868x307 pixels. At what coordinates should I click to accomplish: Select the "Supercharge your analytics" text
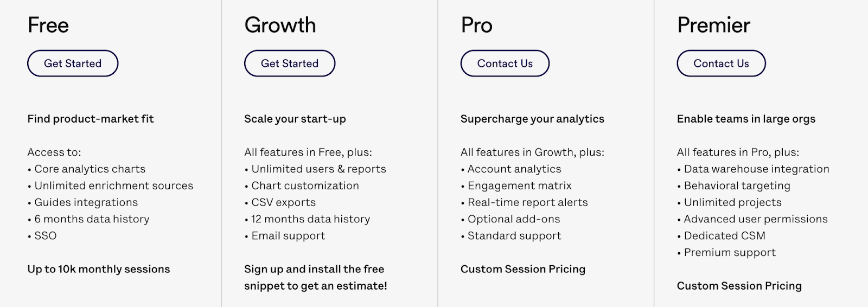532,119
